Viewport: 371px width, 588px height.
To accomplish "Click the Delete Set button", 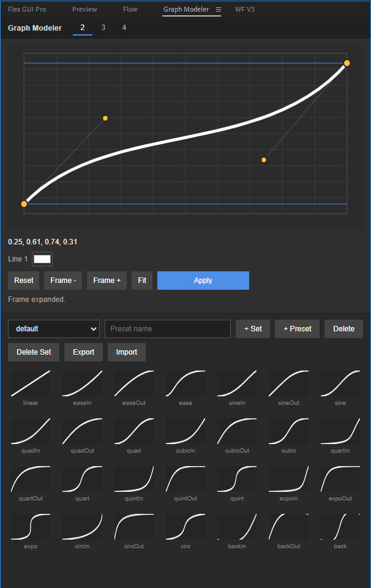I will tap(34, 352).
